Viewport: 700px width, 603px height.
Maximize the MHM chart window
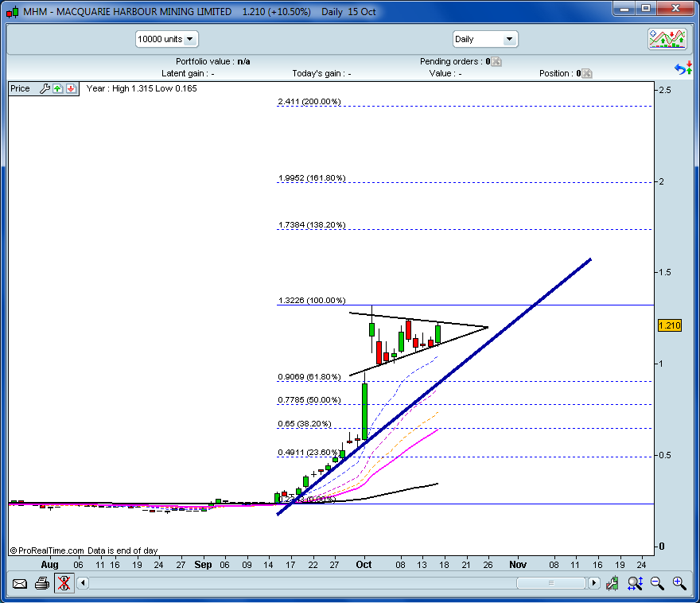tap(646, 9)
